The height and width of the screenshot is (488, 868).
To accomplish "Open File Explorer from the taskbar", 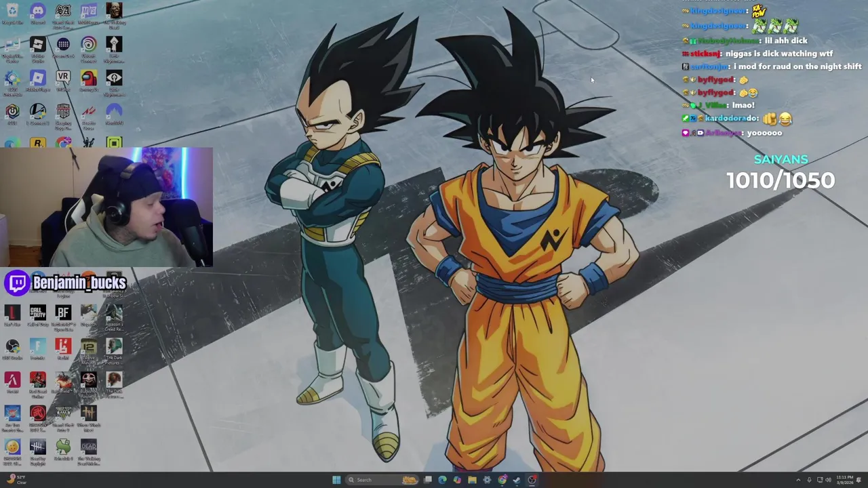I will coord(472,480).
